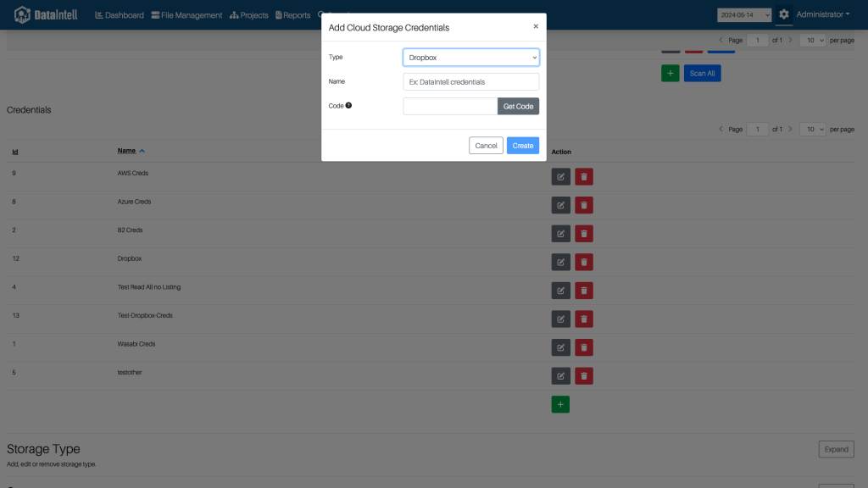
Task: Open the settings gear icon
Action: tap(783, 14)
